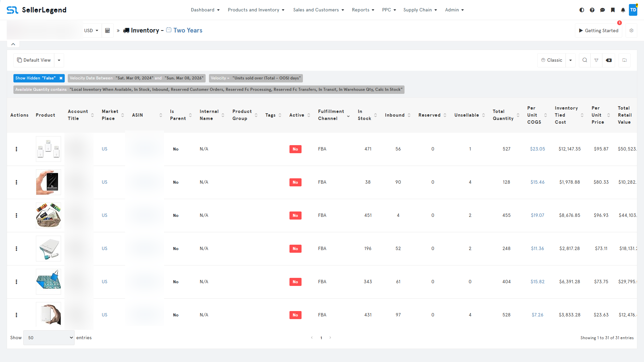644x362 pixels.
Task: Sort the In Stock column ascending
Action: click(x=375, y=113)
